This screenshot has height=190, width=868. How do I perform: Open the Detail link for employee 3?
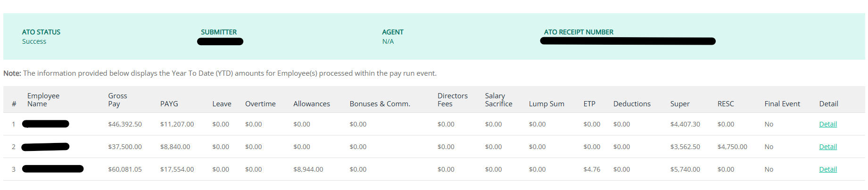828,169
